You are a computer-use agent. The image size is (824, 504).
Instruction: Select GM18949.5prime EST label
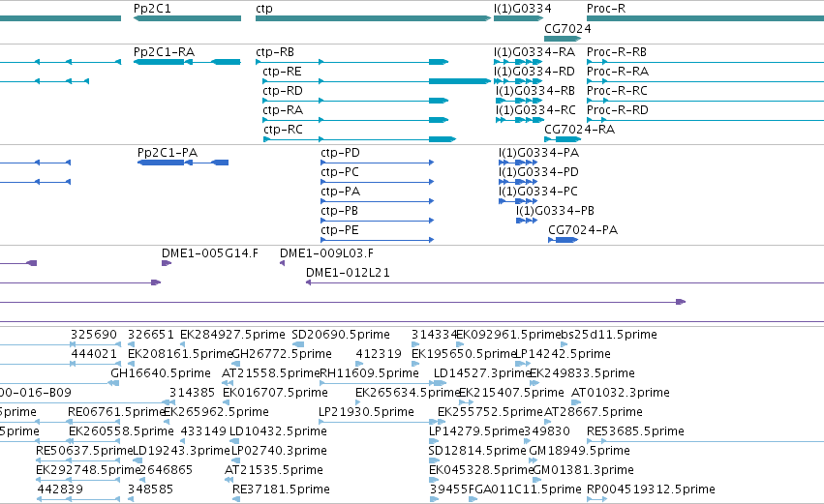click(x=579, y=452)
